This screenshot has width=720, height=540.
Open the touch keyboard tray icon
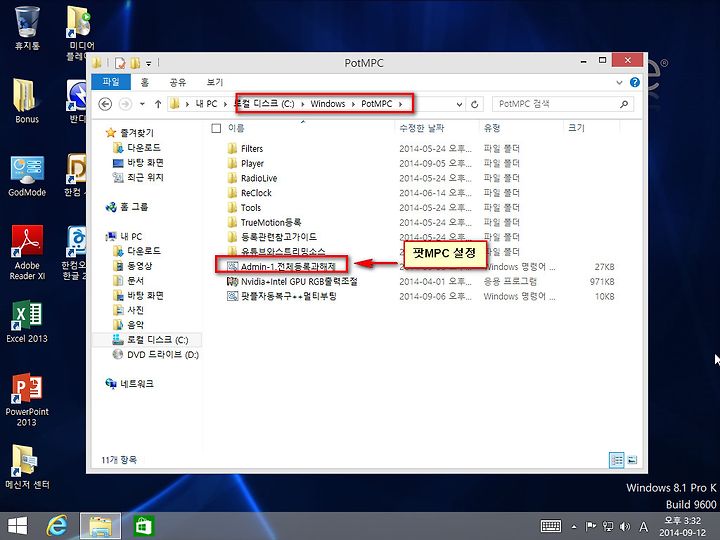point(551,526)
